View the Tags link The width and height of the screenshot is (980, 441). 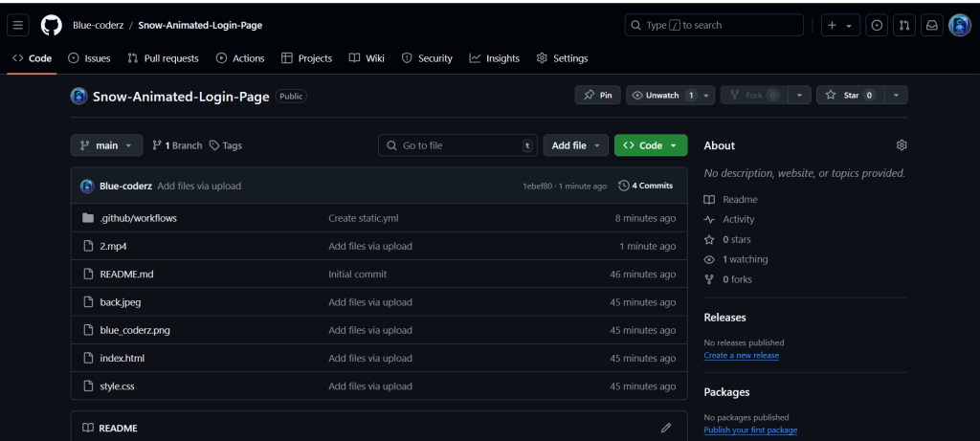coord(226,144)
